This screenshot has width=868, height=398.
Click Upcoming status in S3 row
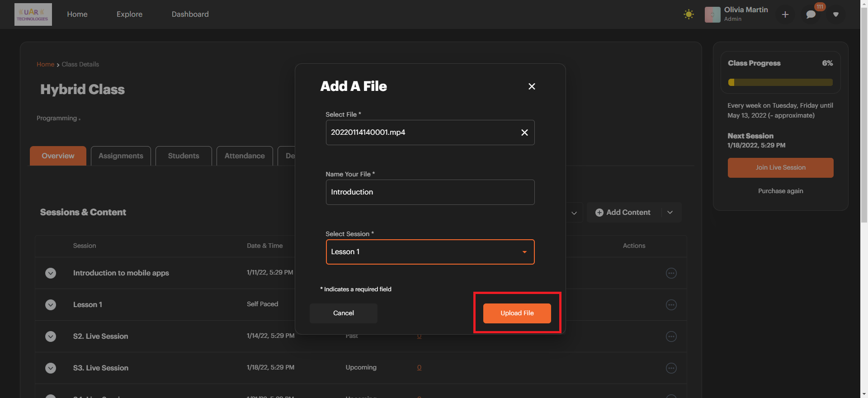point(361,368)
